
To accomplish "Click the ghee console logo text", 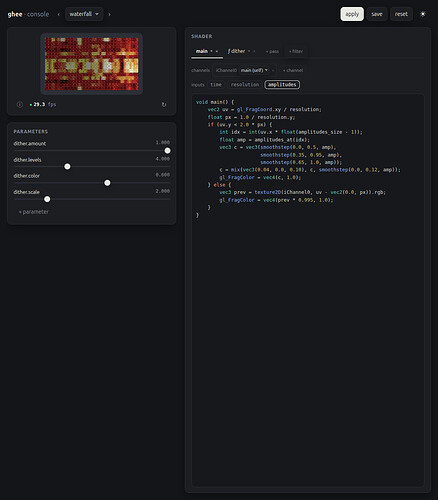I will [x=28, y=14].
